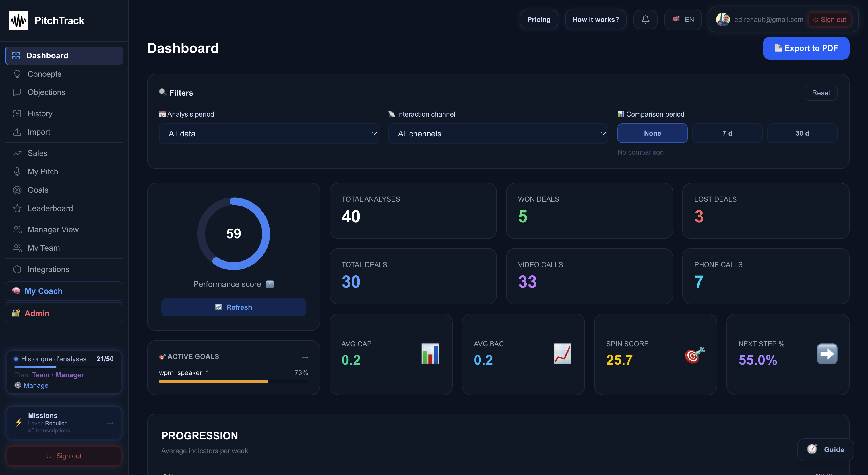Select the None comparison period option

coord(652,133)
